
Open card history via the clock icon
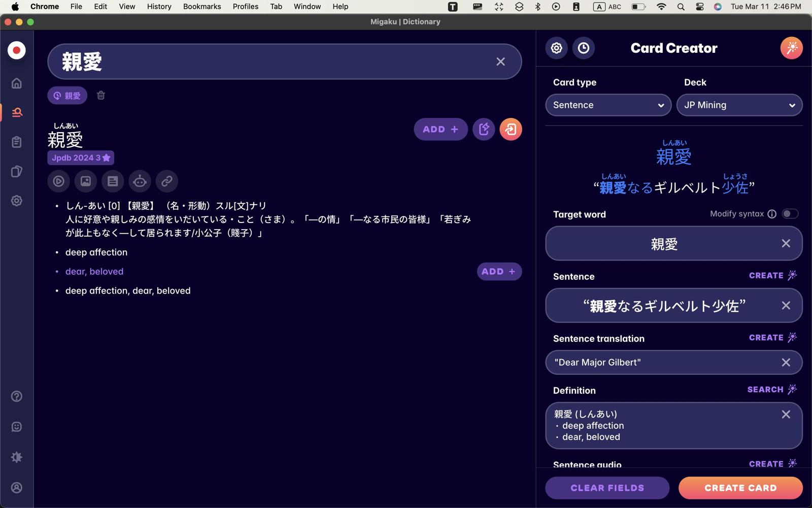click(x=584, y=48)
